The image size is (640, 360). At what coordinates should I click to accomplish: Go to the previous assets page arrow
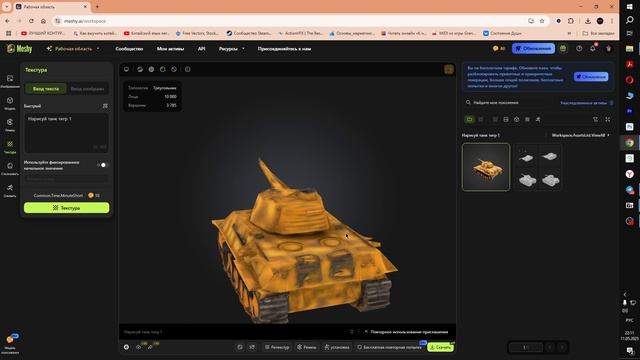[x=550, y=347]
